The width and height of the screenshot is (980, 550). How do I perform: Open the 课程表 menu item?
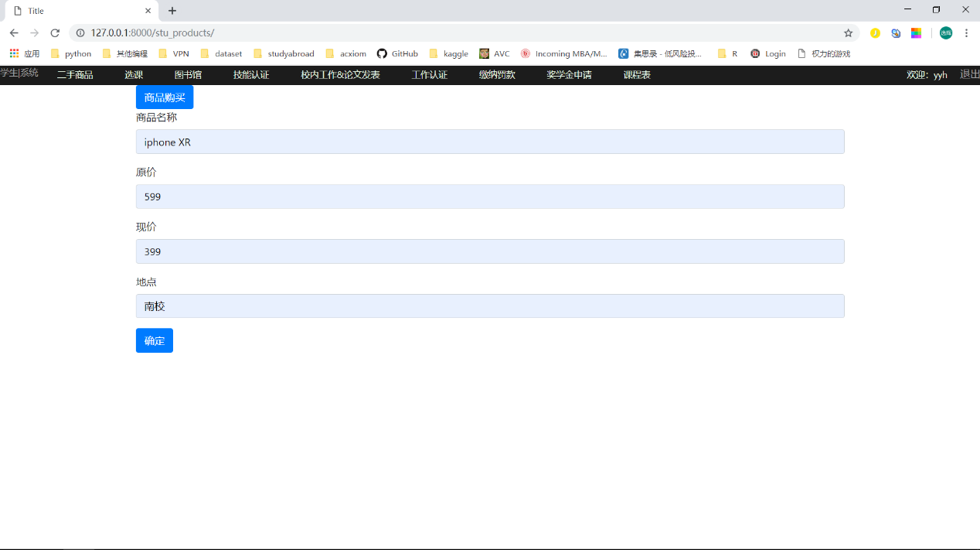click(637, 75)
